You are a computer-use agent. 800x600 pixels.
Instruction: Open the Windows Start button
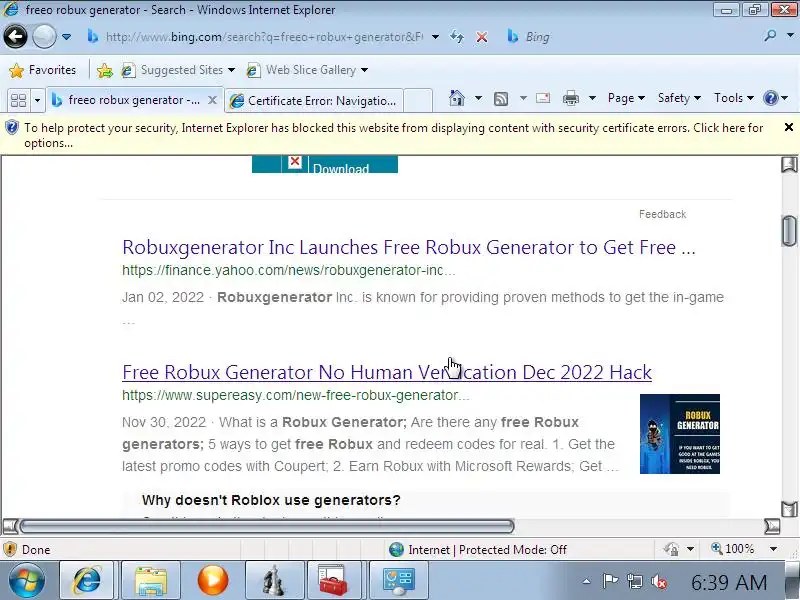coord(26,581)
